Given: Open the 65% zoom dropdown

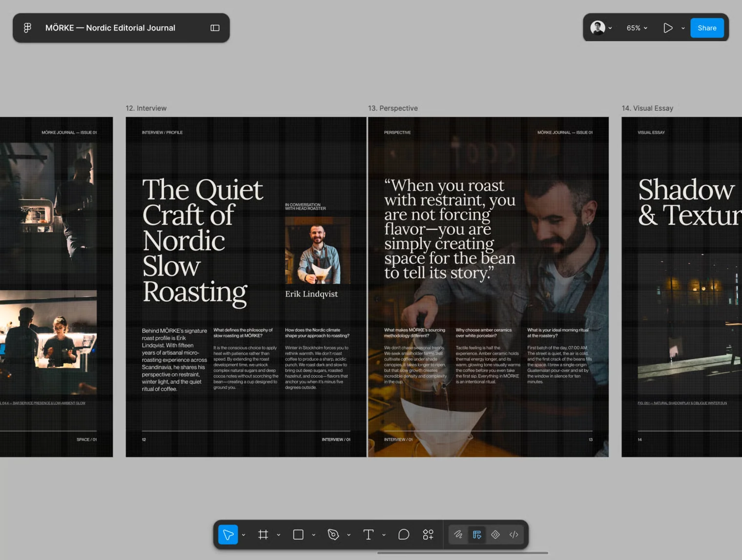Looking at the screenshot, I should 637,28.
